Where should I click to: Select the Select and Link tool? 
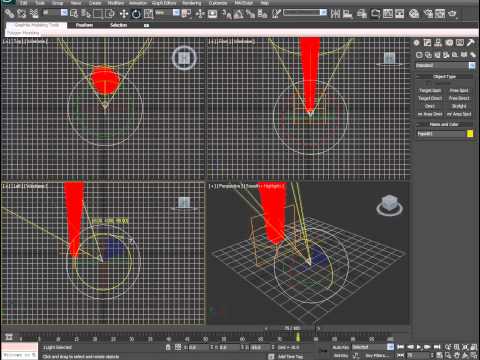tap(9, 14)
